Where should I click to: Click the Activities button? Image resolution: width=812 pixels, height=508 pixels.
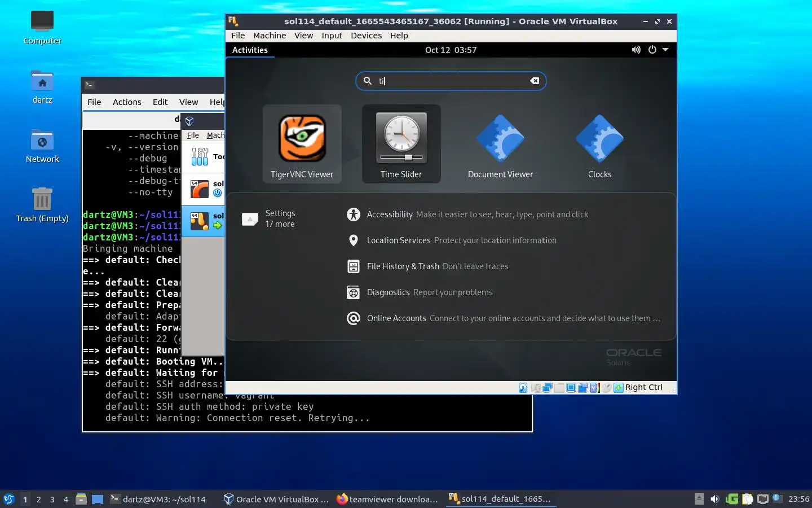coord(250,50)
